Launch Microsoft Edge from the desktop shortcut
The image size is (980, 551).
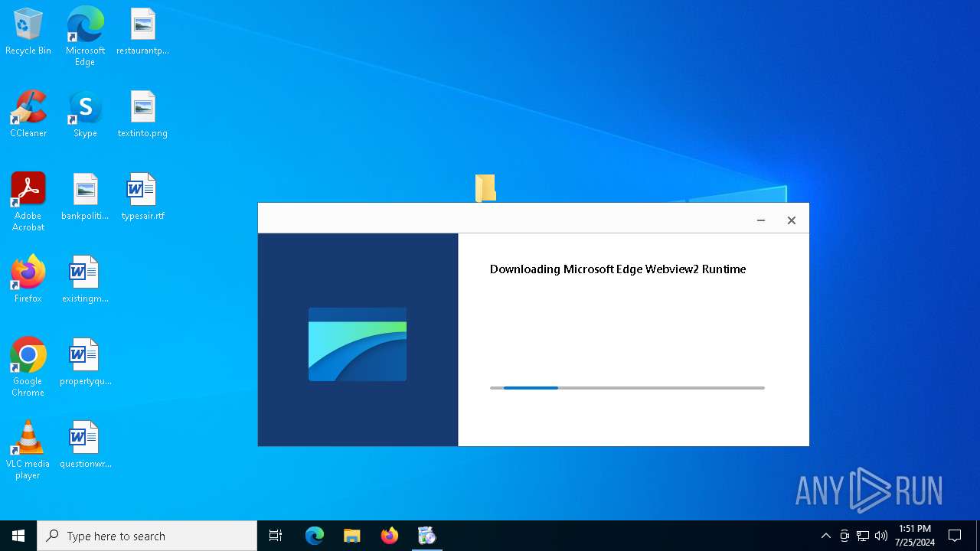pyautogui.click(x=85, y=36)
